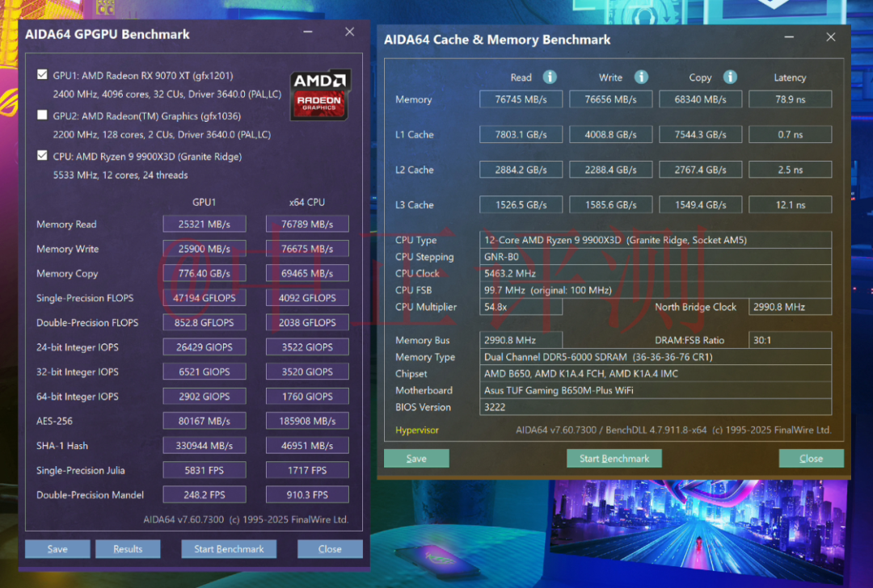Viewport: 873px width, 588px height.
Task: Click BIOS Version value 3222
Action: (656, 406)
